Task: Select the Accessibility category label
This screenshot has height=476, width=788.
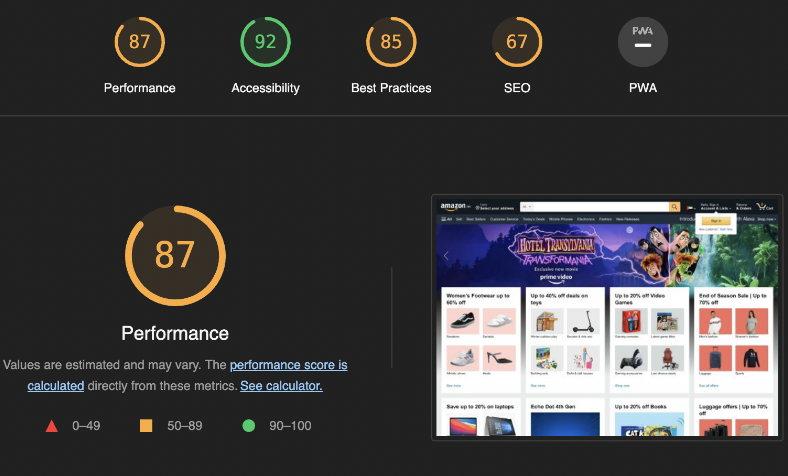Action: [x=265, y=88]
